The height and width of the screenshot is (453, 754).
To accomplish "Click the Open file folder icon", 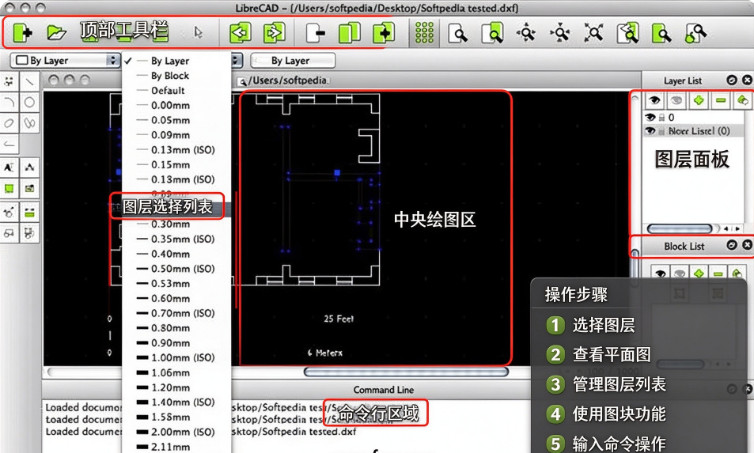I will (x=56, y=33).
